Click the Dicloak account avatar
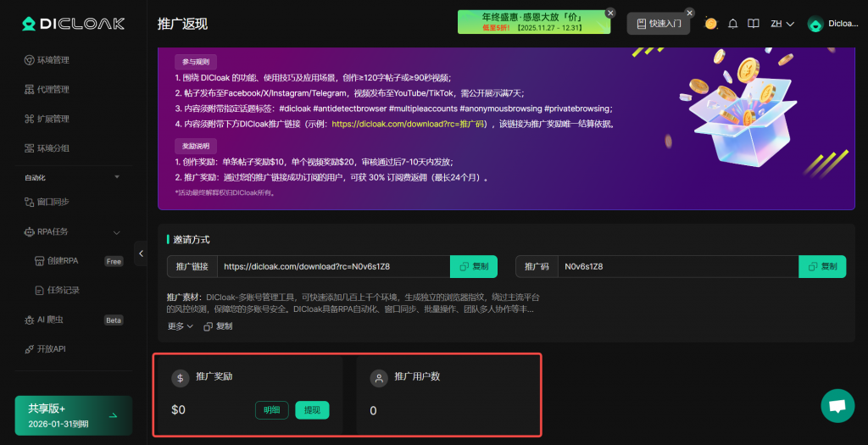The height and width of the screenshot is (445, 868). click(x=815, y=25)
